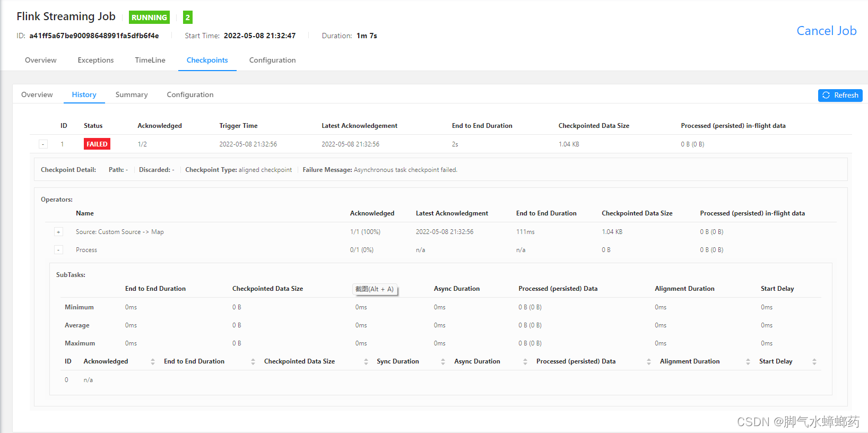Open the checkpoints Configuration sub-tab

point(190,94)
